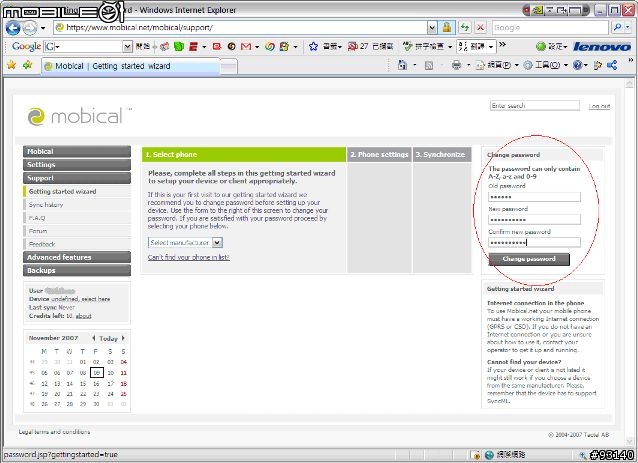Open the Mobical menu section

[77, 151]
